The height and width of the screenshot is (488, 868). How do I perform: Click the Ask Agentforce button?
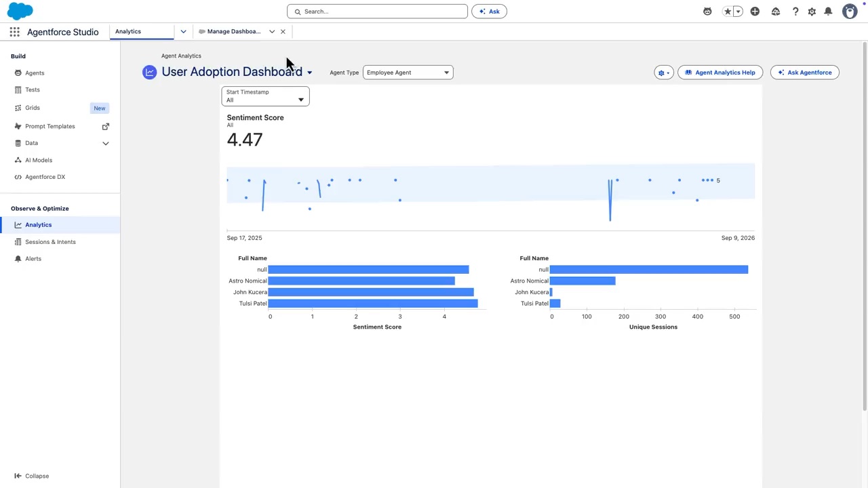point(805,73)
